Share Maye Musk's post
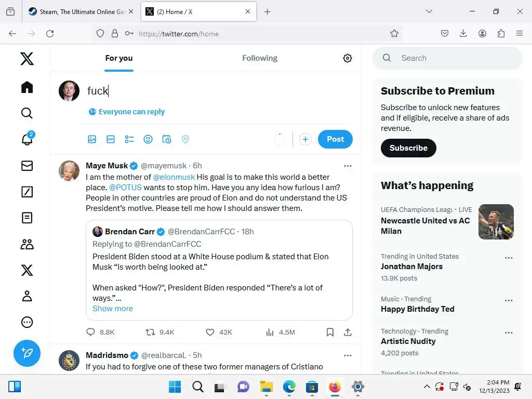Viewport: 532px width, 399px height. (x=348, y=332)
